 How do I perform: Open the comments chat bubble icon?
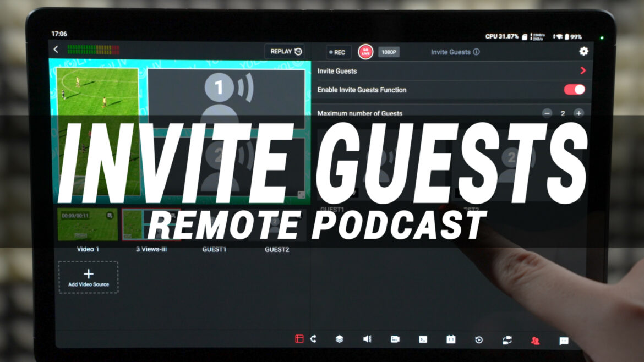pos(564,341)
